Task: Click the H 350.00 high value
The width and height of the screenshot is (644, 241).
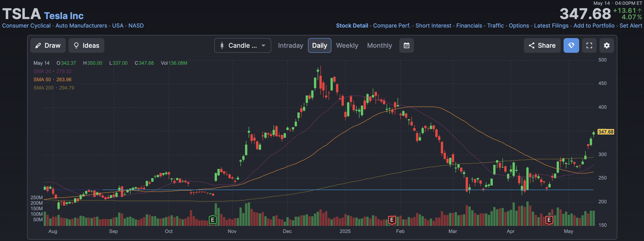Action: [93, 63]
